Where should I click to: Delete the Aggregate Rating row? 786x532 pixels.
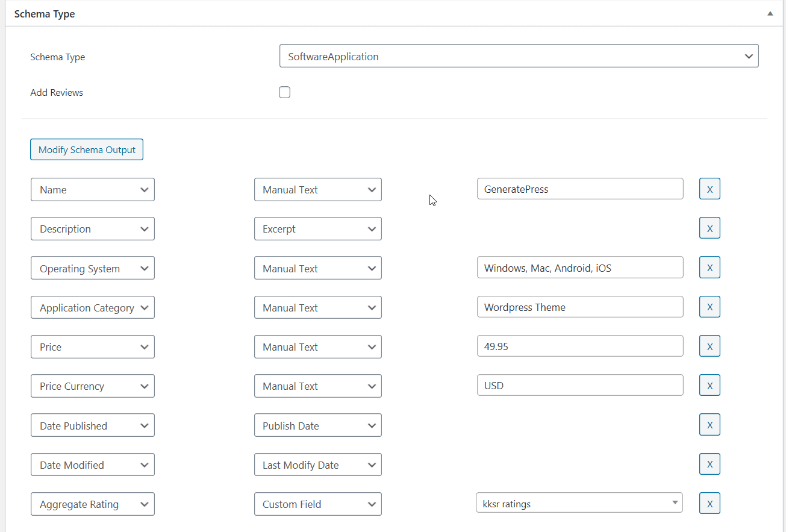(710, 504)
